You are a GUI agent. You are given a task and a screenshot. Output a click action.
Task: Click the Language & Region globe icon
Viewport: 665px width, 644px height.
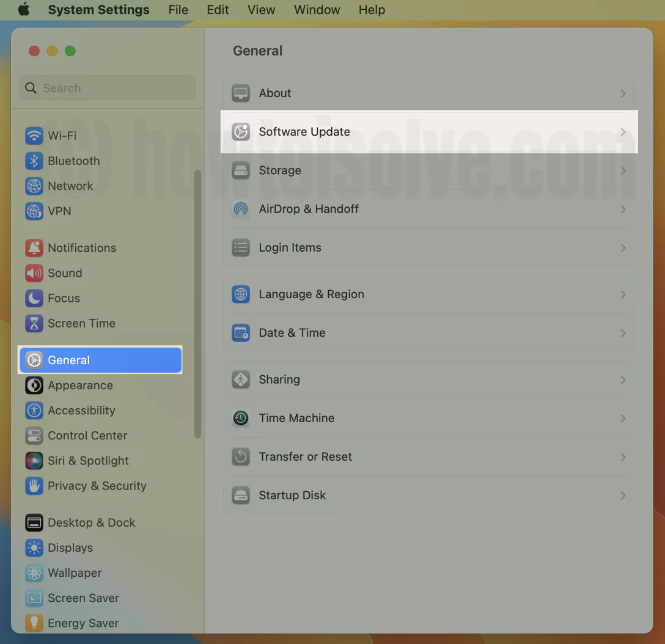tap(241, 295)
